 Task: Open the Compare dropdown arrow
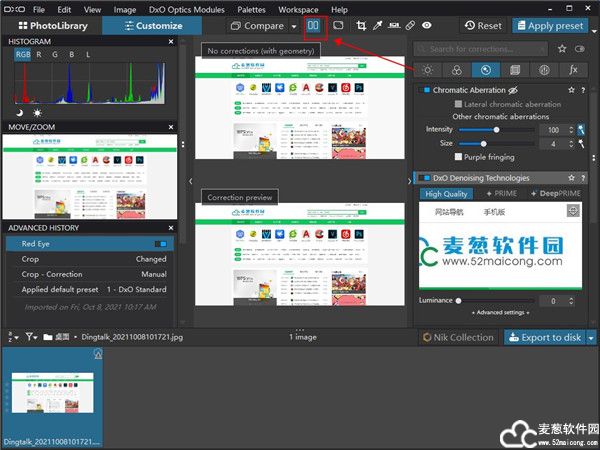[x=294, y=26]
